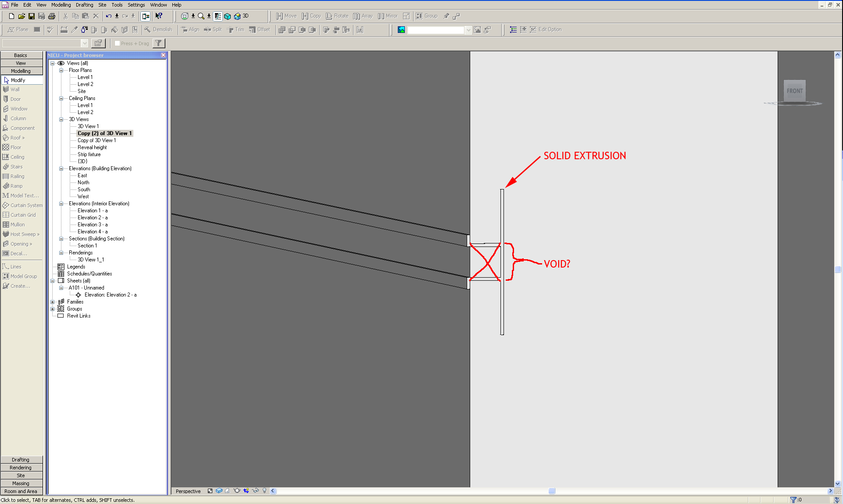Click the Project Browser toggle icon
843x504 pixels.
tap(146, 16)
